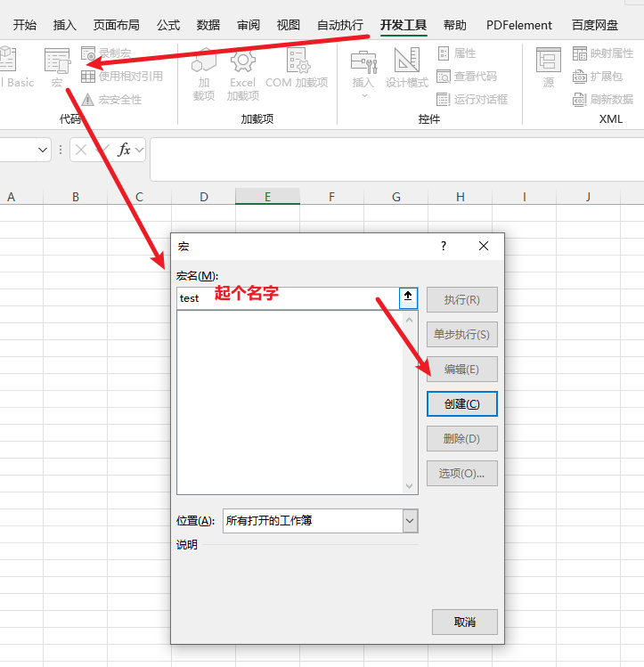
Task: Click the 执行(R) button
Action: tap(462, 300)
